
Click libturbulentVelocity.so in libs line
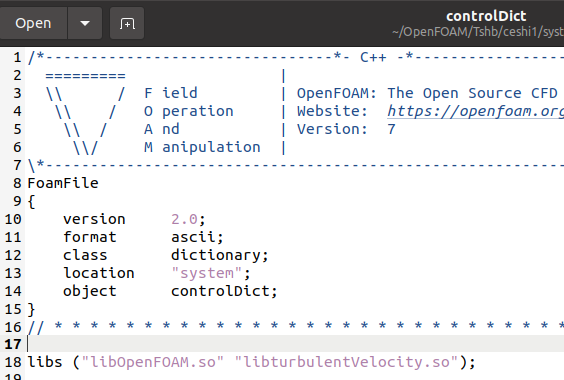pos(346,362)
